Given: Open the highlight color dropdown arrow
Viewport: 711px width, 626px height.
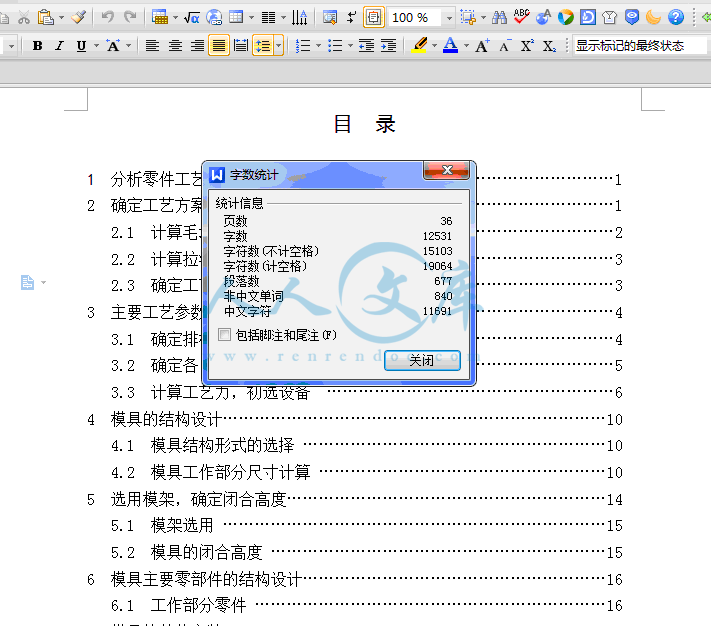Looking at the screenshot, I should pyautogui.click(x=434, y=46).
